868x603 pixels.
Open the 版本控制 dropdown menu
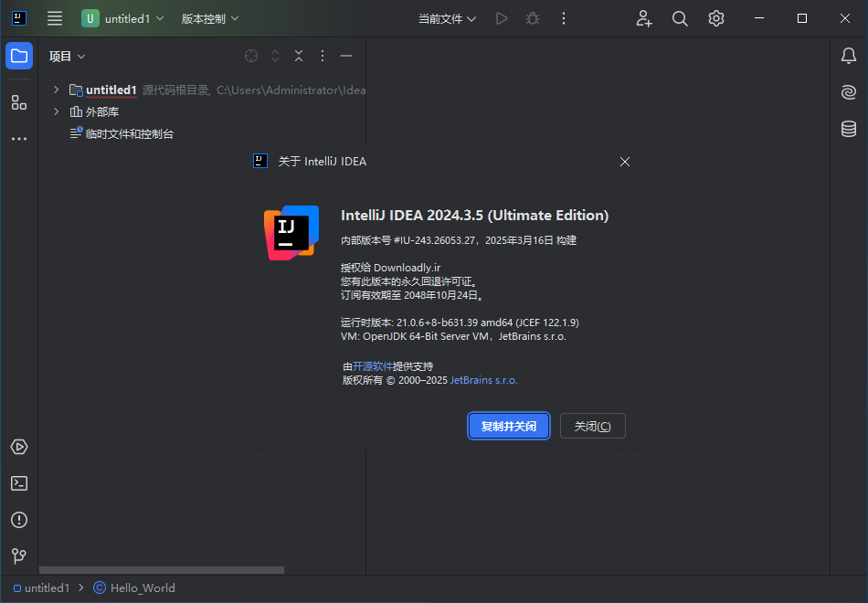coord(210,18)
